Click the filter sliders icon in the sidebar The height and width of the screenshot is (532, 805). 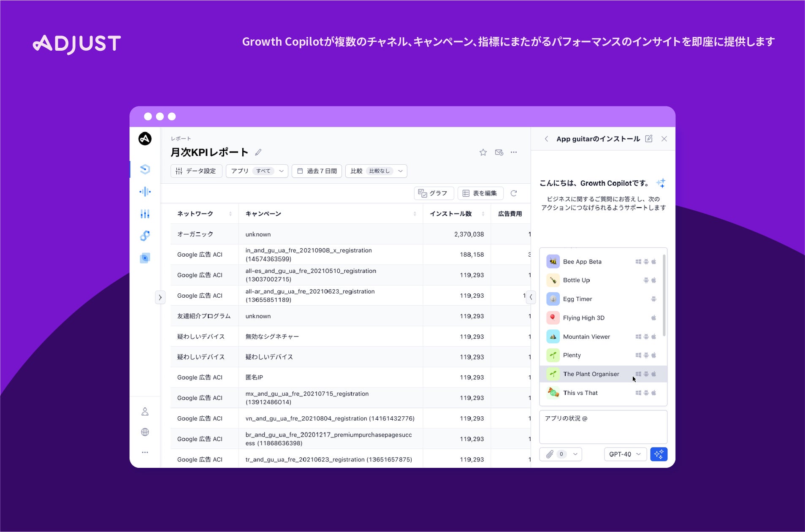145,214
